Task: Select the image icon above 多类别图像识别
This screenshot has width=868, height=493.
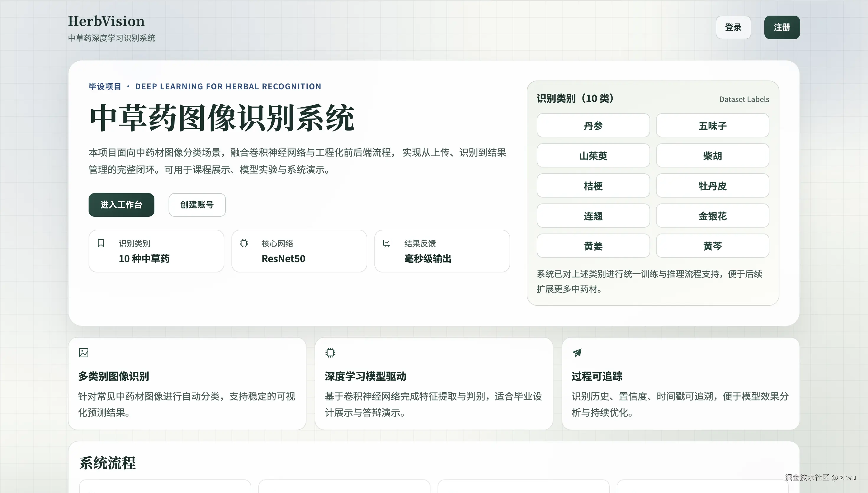Action: click(84, 352)
